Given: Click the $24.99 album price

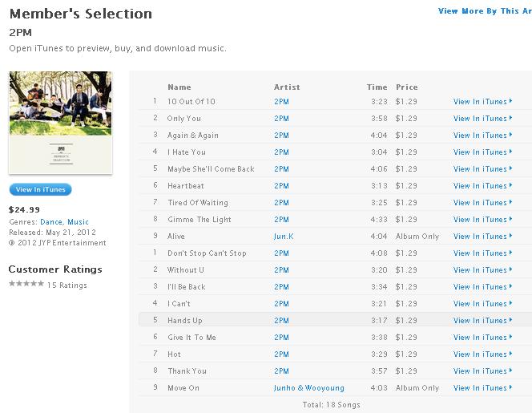Looking at the screenshot, I should (24, 210).
